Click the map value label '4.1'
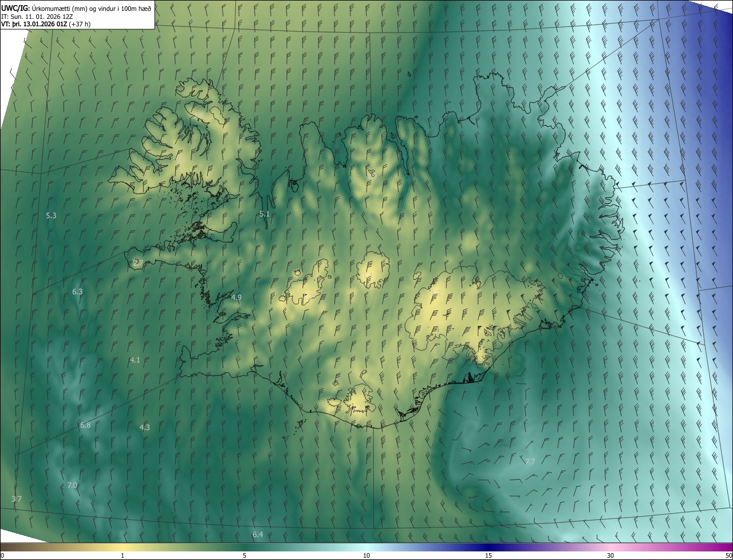Image resolution: width=733 pixels, height=560 pixels. (135, 360)
